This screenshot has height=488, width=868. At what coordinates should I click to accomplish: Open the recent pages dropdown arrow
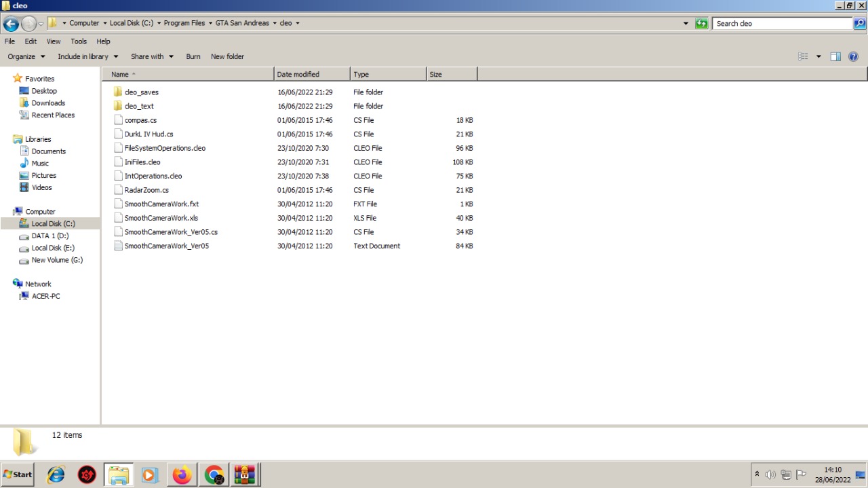41,24
